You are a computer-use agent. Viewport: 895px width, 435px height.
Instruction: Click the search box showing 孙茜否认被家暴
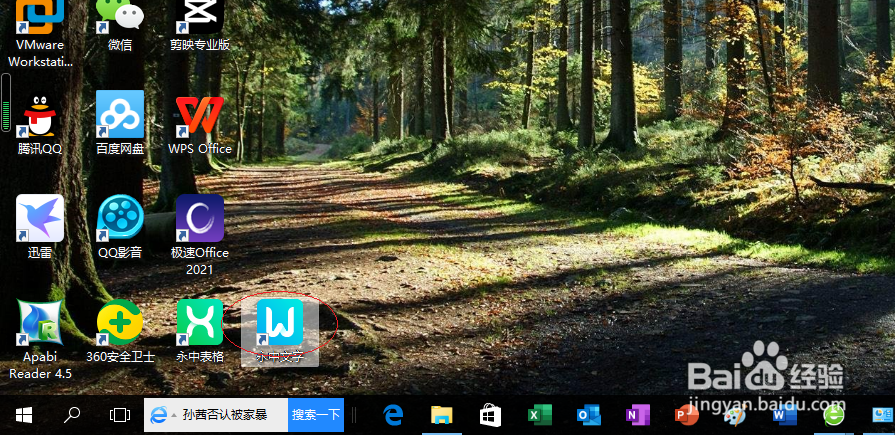pos(225,415)
